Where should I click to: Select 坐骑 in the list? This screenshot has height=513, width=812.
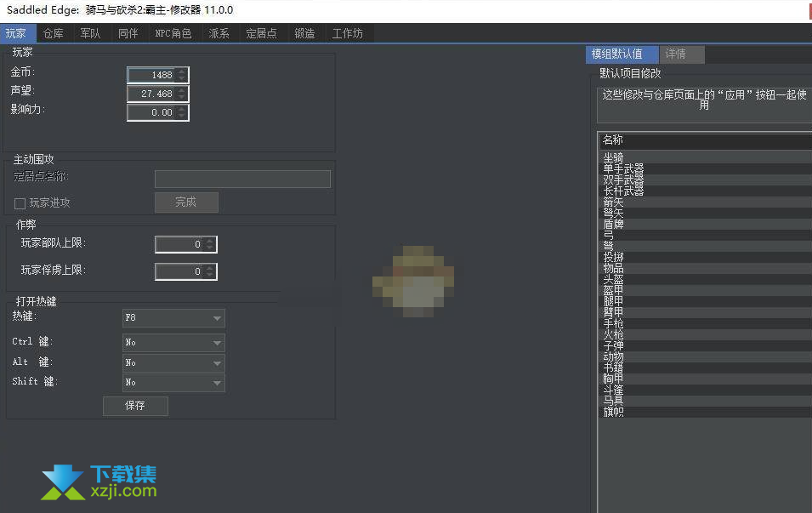pos(706,157)
